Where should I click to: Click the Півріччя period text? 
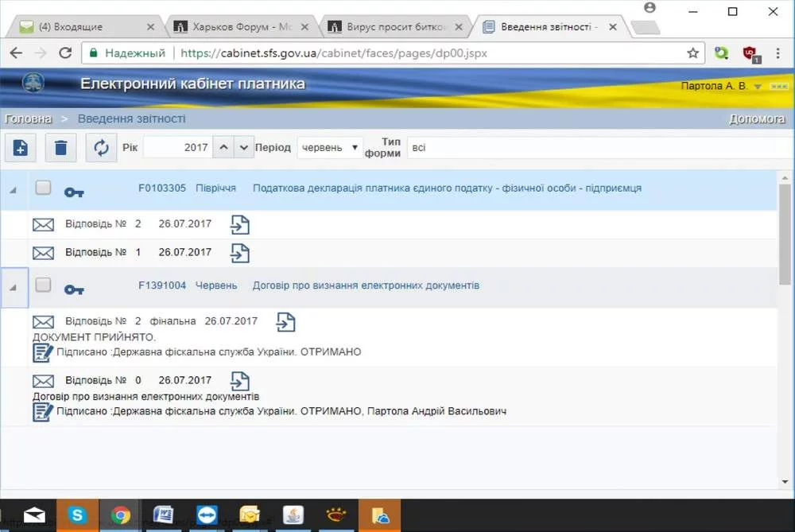coord(216,188)
